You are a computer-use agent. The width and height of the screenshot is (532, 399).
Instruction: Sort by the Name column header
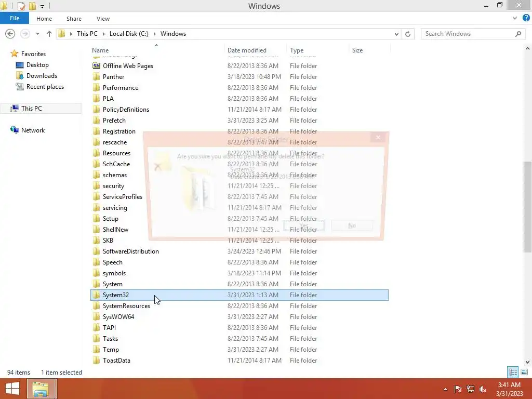point(100,50)
